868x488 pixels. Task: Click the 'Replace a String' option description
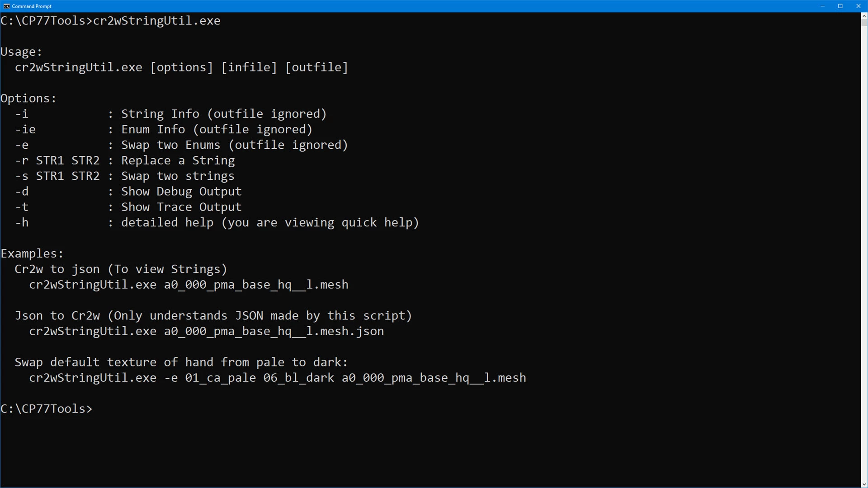(178, 160)
